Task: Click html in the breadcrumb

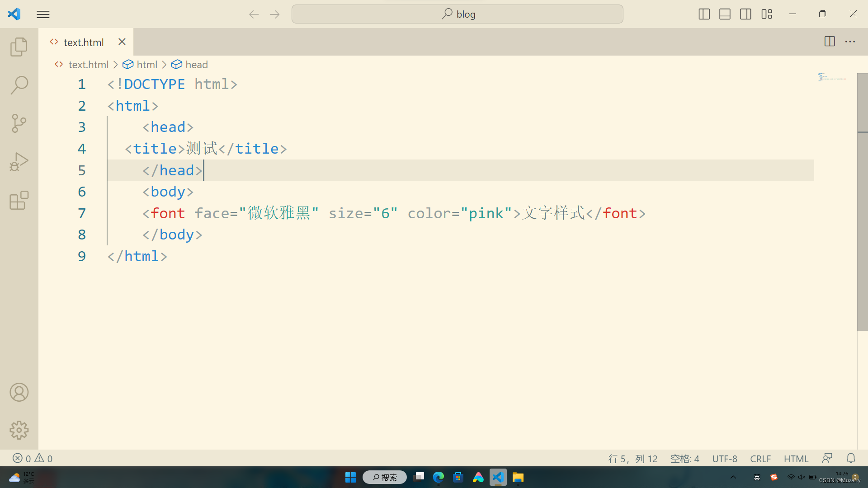Action: click(147, 65)
